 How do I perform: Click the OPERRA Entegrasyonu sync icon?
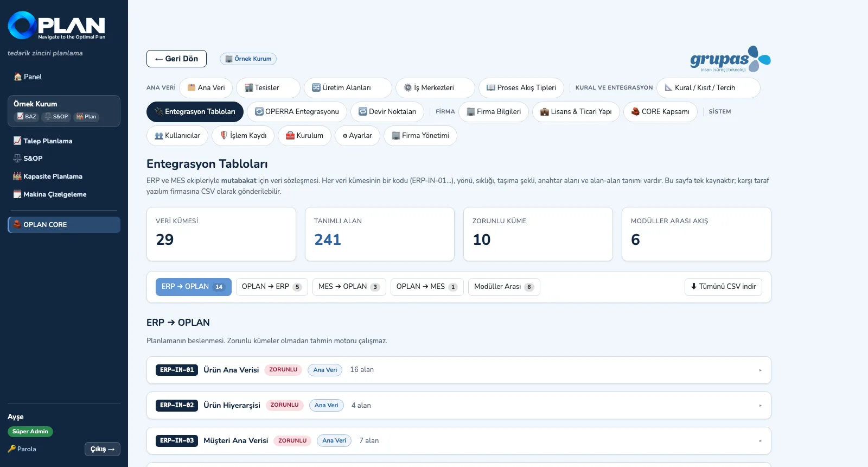pos(259,112)
